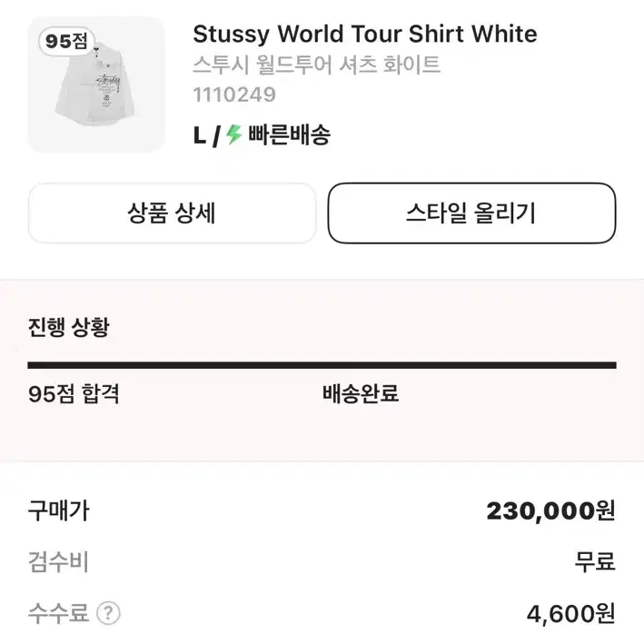This screenshot has height=644, width=644.
Task: Tap the 수수료 fee label
Action: point(58,613)
